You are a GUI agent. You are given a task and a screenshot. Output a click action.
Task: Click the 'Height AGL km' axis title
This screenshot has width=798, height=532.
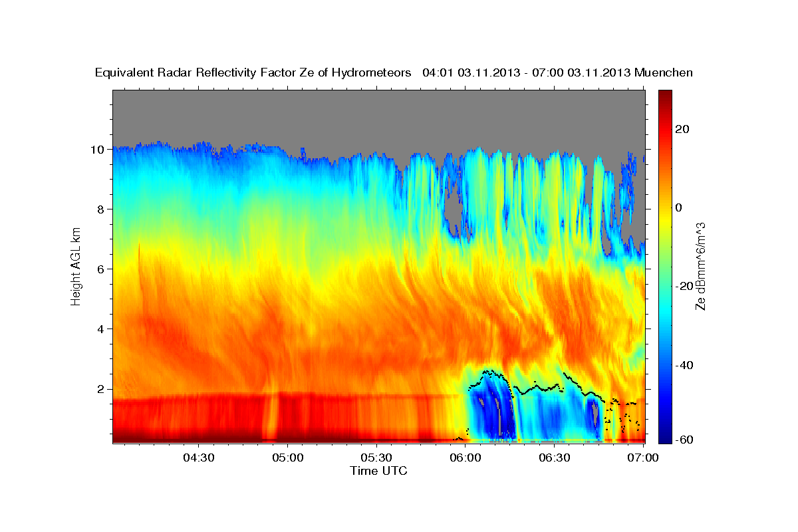76,267
